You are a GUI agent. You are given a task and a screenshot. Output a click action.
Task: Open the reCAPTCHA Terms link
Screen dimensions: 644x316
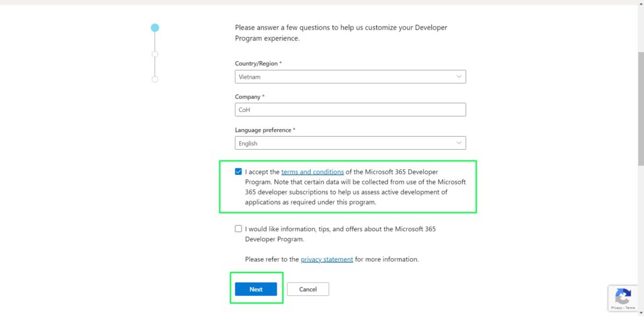point(631,307)
